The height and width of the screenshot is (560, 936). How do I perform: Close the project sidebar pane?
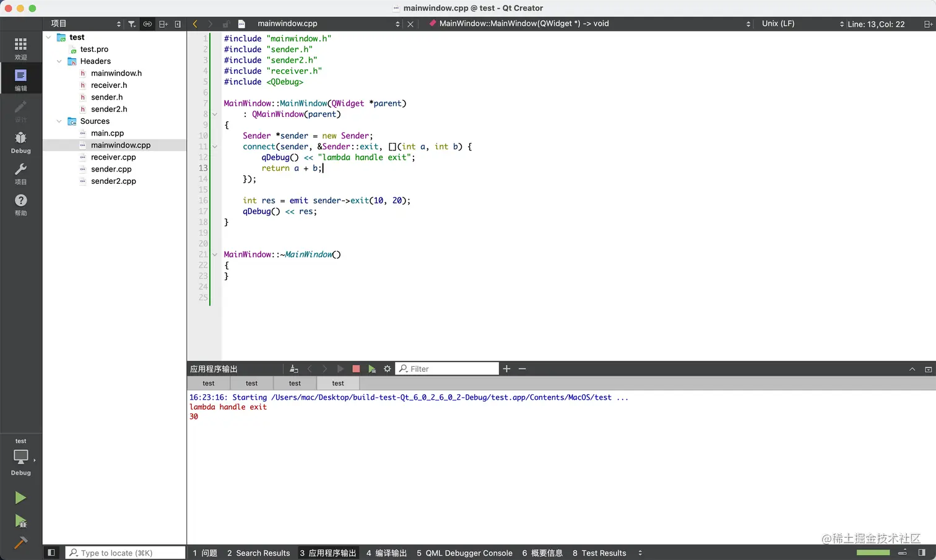click(x=178, y=24)
